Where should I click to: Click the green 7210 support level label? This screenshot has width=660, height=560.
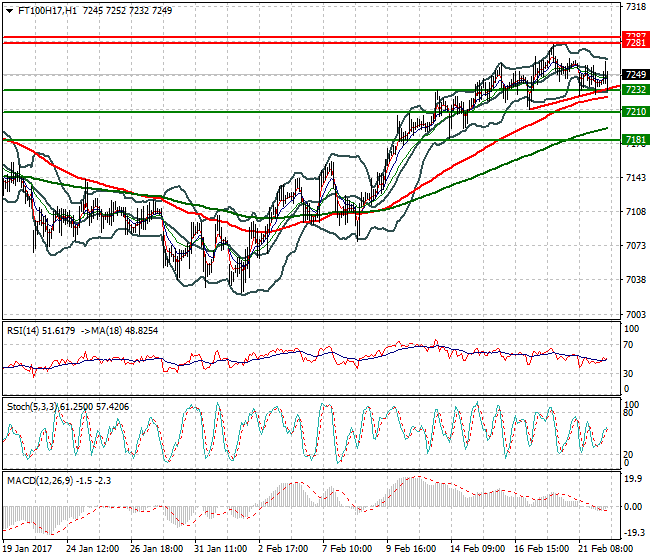pos(636,112)
